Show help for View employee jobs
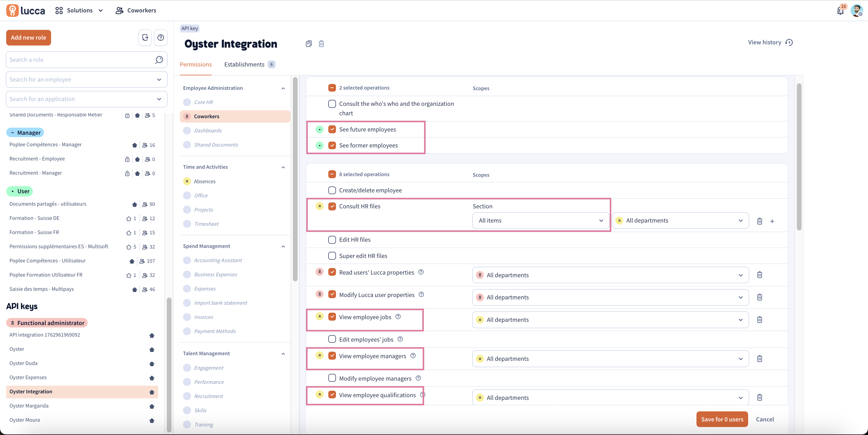 click(x=398, y=316)
